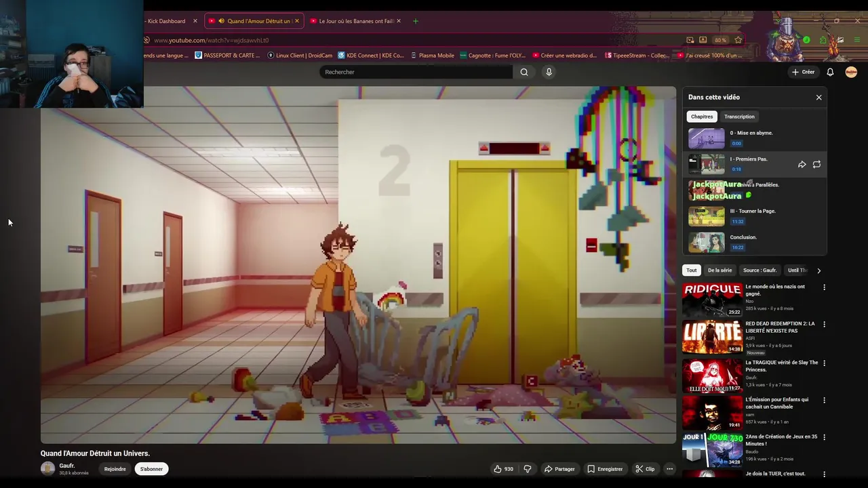The image size is (868, 488).
Task: Select the 'De la série' filter chip
Action: tap(719, 270)
